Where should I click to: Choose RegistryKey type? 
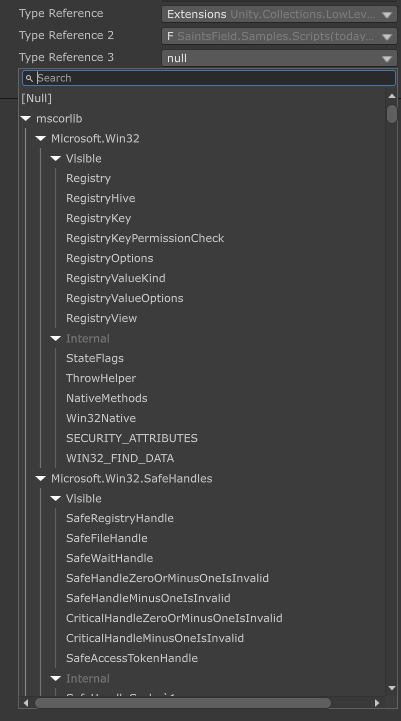click(x=98, y=218)
